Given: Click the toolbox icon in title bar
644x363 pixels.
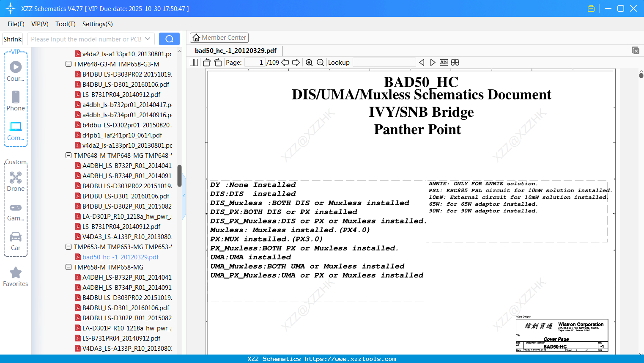Looking at the screenshot, I should pos(591,8).
